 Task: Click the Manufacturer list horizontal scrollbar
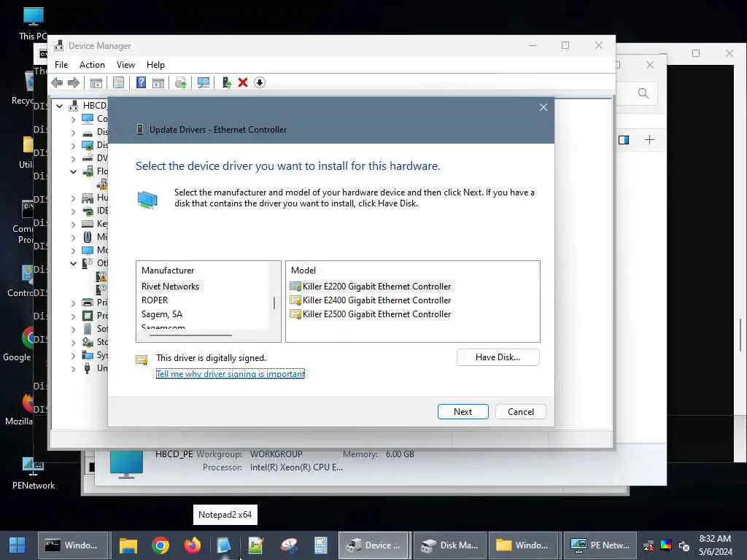coord(190,335)
